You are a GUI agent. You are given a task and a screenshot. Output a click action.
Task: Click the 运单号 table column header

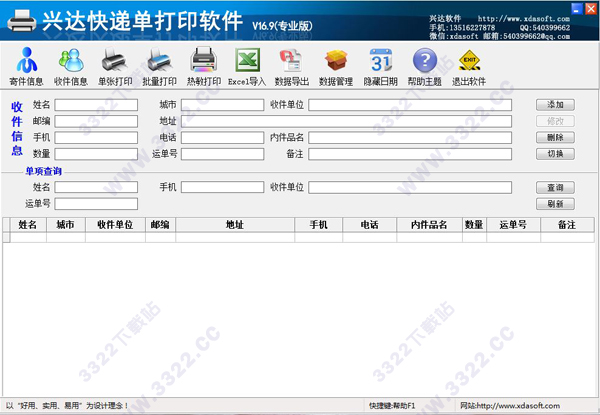(514, 225)
